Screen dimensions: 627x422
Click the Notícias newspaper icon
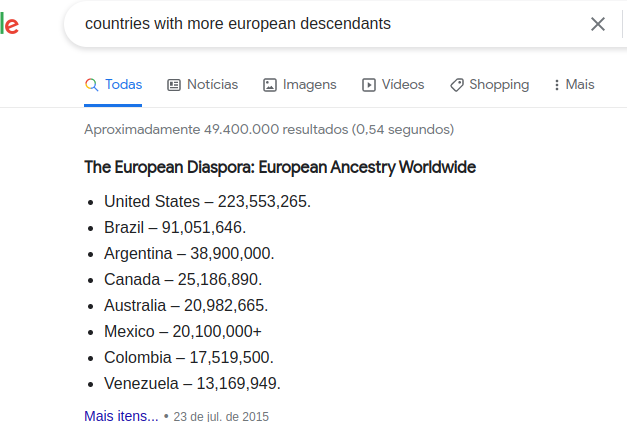click(174, 85)
